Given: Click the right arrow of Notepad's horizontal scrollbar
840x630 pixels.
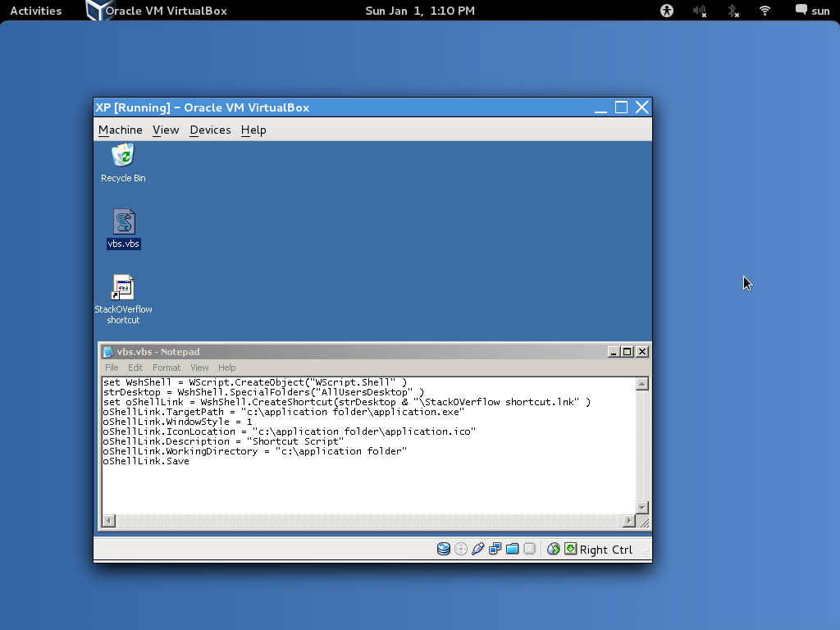Looking at the screenshot, I should (x=631, y=520).
